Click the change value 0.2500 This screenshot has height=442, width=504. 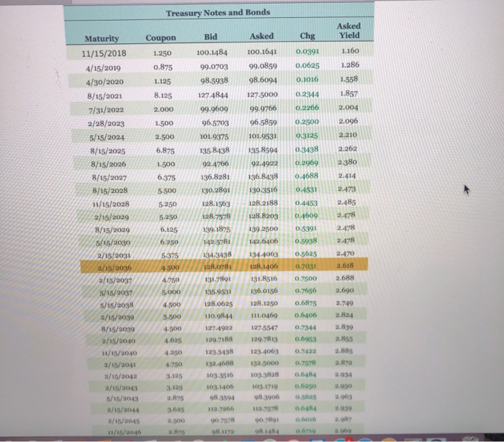[307, 122]
